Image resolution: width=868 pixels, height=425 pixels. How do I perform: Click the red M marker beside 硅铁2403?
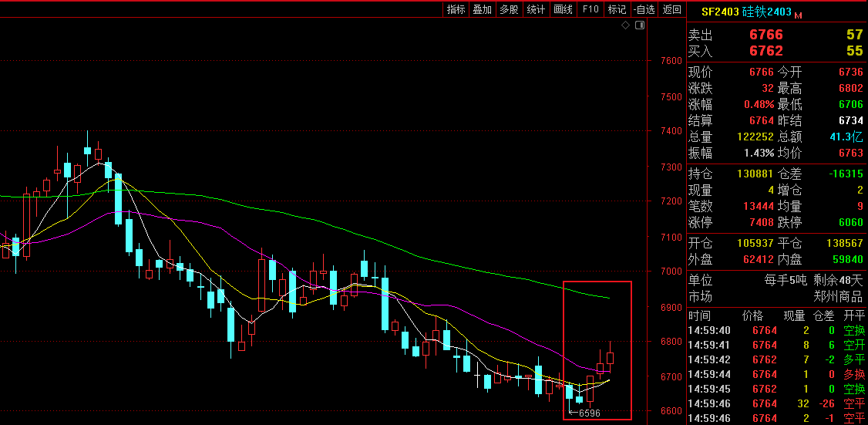[799, 15]
